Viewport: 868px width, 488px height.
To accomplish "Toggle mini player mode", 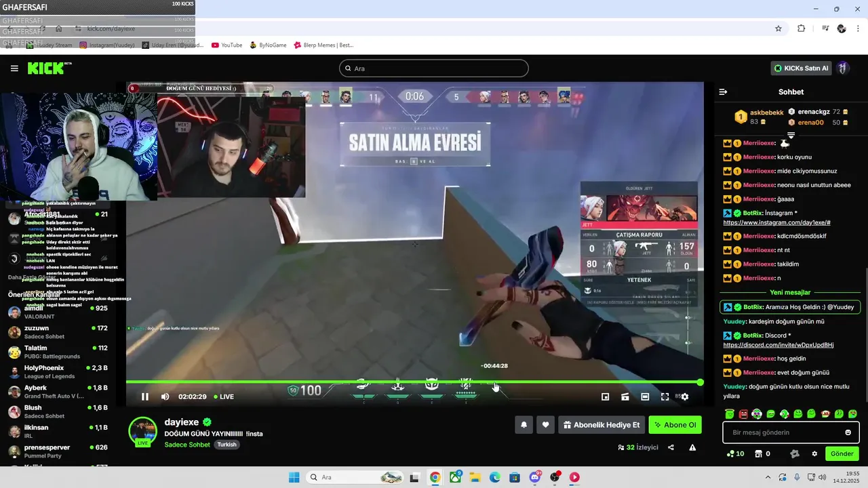I will [x=625, y=396].
